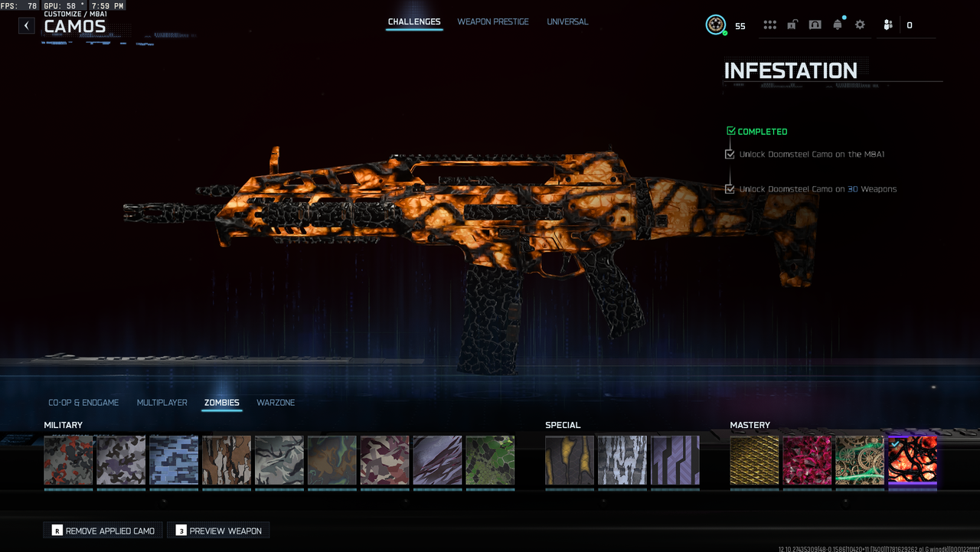Select the purple striped special camo
980x552 pixels.
coord(675,461)
